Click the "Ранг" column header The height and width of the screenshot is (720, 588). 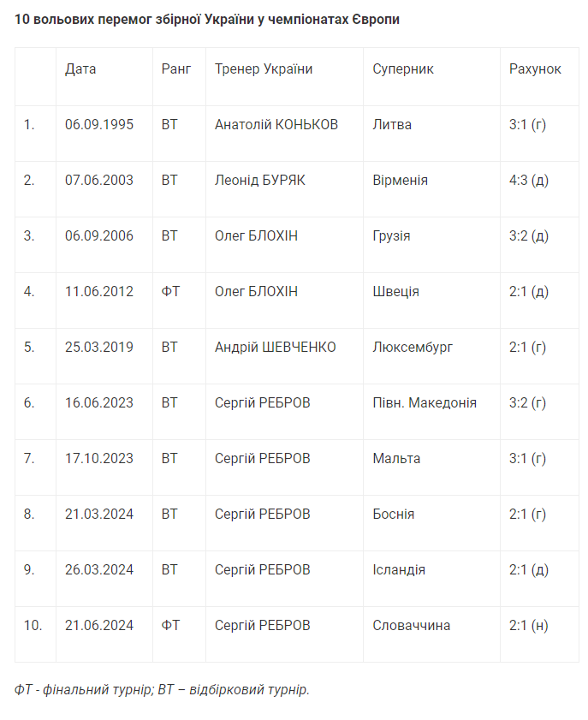pyautogui.click(x=175, y=69)
